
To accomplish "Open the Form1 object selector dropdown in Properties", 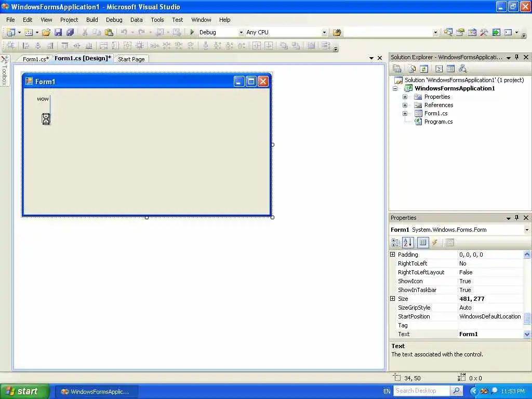I will tap(527, 230).
